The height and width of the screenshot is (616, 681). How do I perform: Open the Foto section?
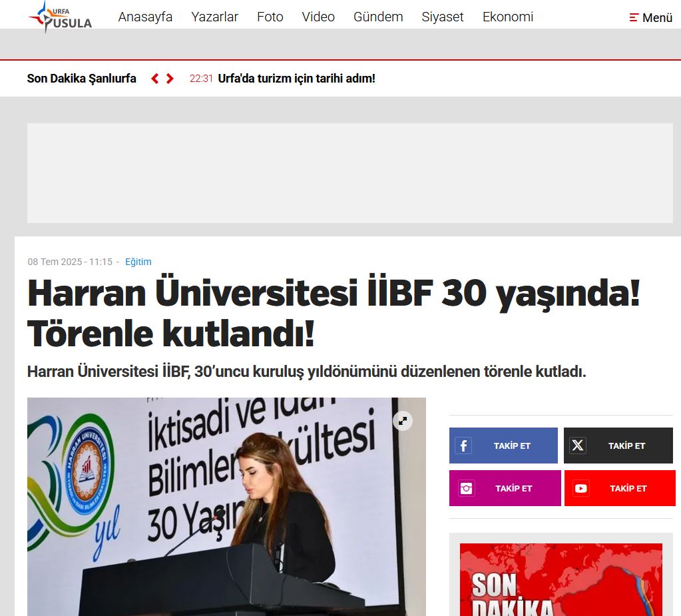[270, 17]
